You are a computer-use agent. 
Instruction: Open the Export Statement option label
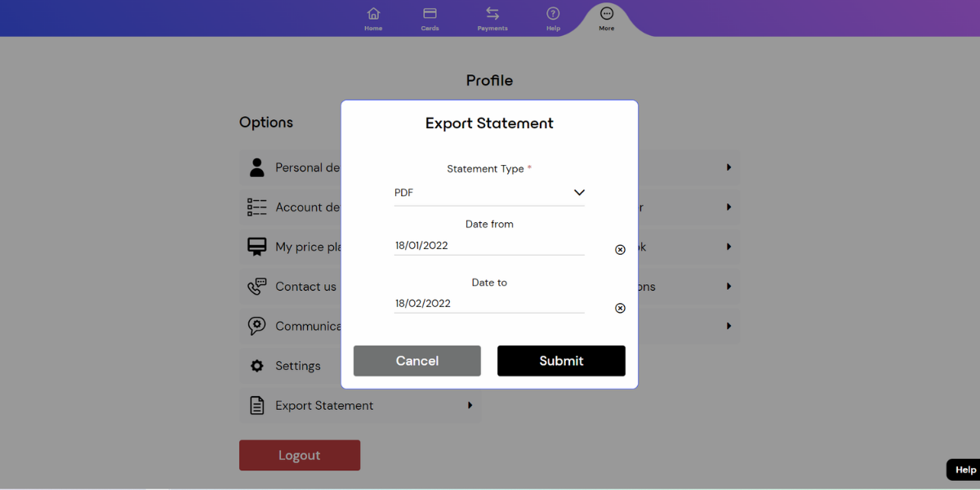point(324,405)
